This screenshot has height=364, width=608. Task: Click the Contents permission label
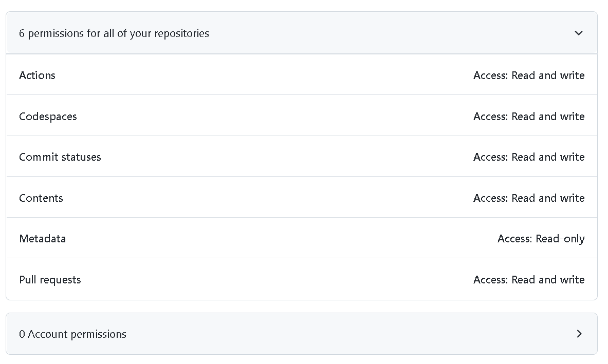pos(41,198)
